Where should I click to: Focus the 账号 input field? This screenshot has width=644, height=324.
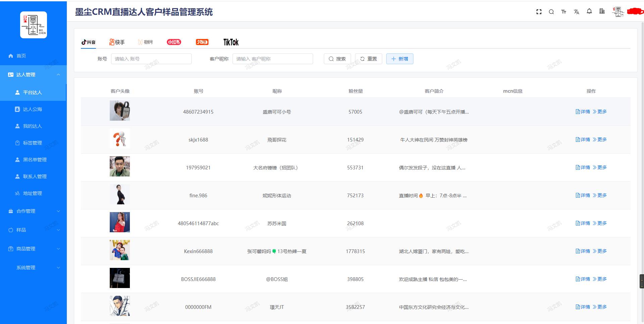pos(151,59)
